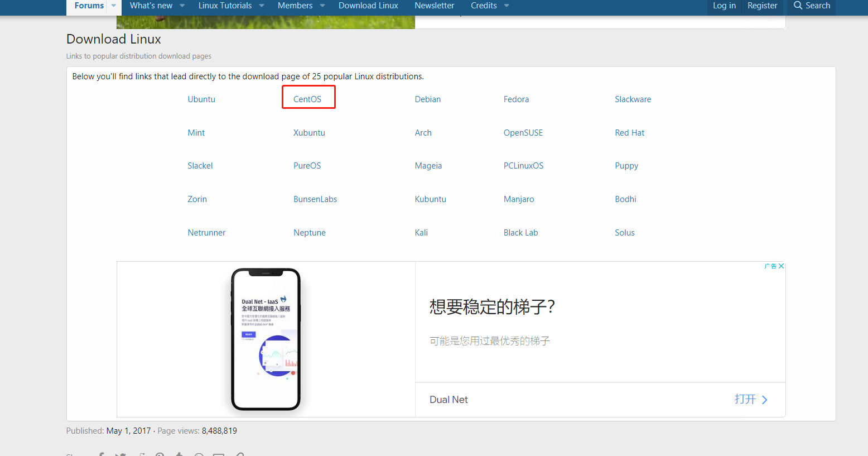Click the Log in link
The image size is (868, 456).
pos(724,6)
